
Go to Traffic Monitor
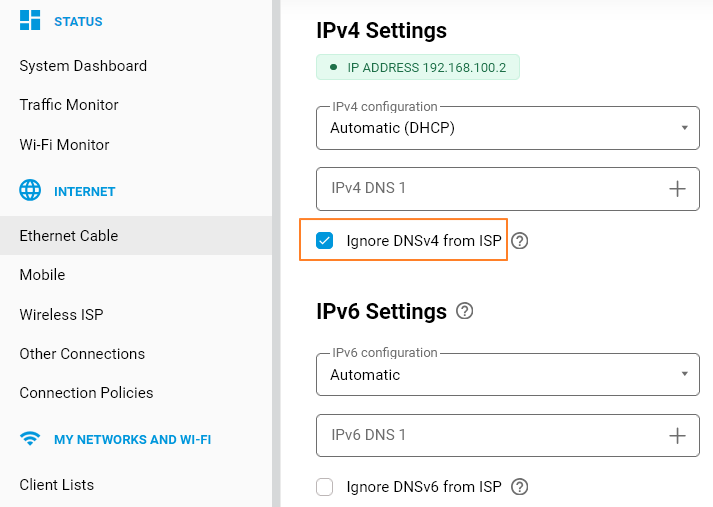69,105
